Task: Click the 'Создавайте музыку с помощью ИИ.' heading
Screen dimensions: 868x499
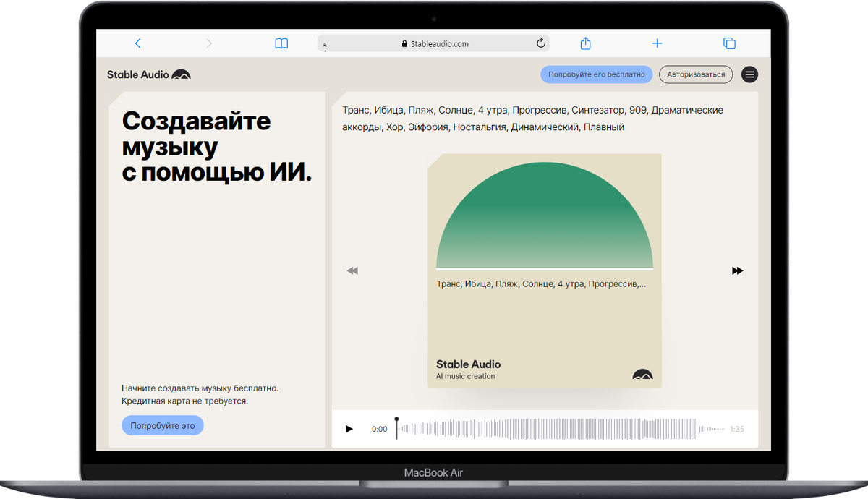Action: click(217, 147)
